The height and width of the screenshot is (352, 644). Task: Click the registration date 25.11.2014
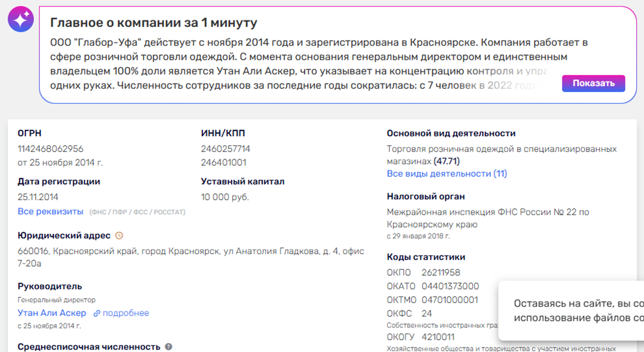[x=38, y=197]
